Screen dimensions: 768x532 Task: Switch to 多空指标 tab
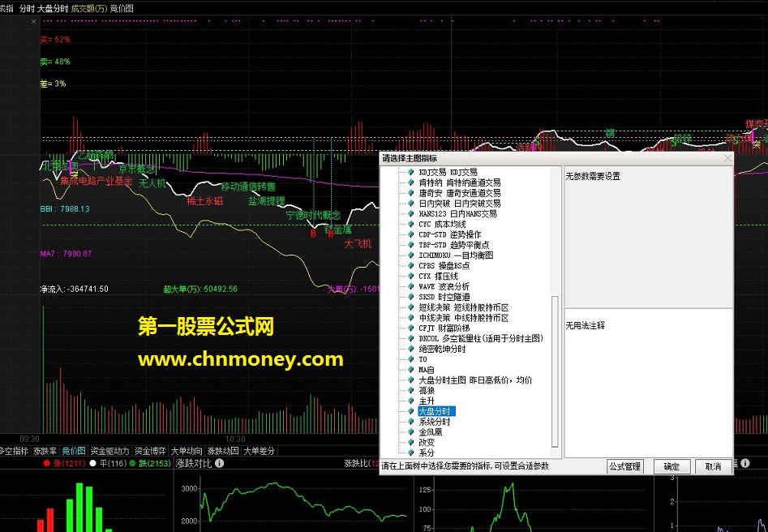tap(15, 451)
